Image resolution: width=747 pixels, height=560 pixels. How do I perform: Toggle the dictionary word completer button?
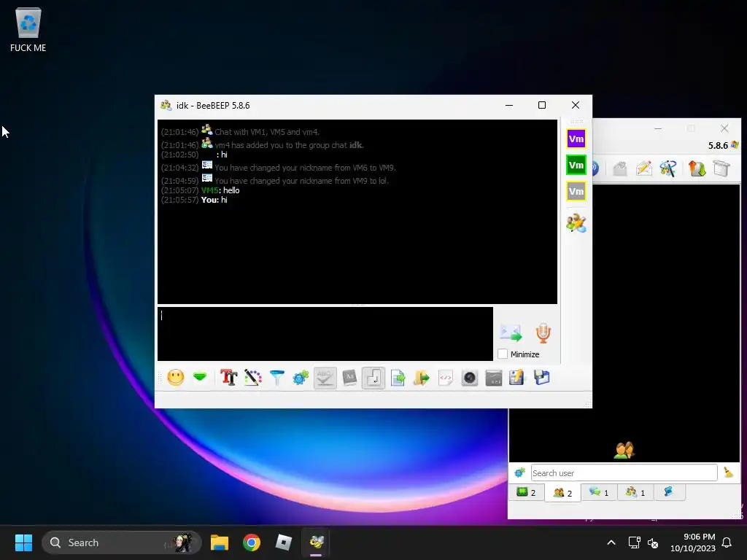(x=349, y=378)
